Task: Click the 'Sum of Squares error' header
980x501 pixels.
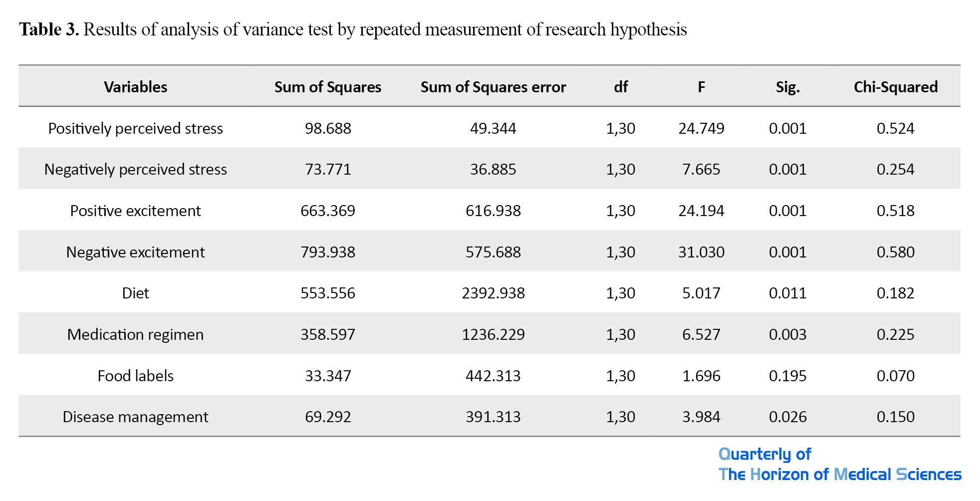Action: (x=493, y=87)
